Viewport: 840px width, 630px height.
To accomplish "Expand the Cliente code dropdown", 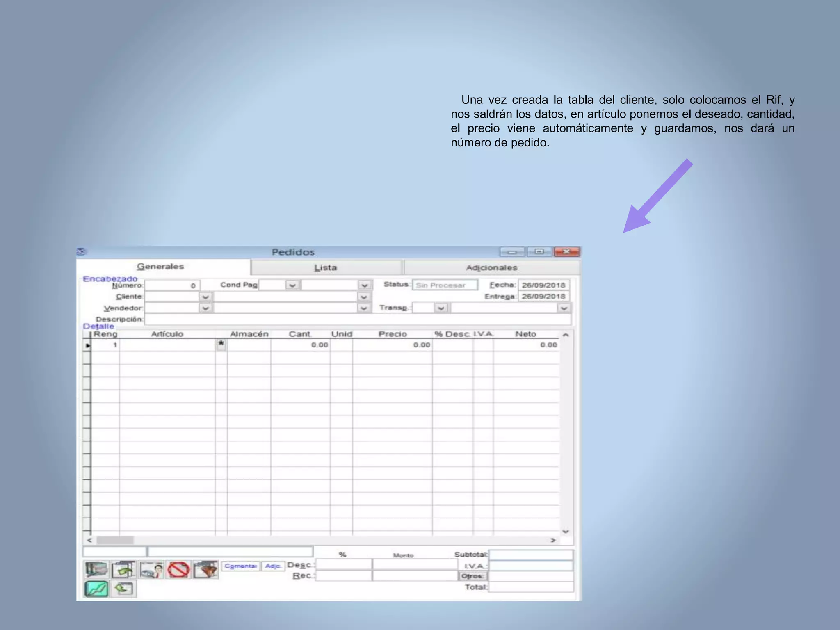I will click(205, 297).
